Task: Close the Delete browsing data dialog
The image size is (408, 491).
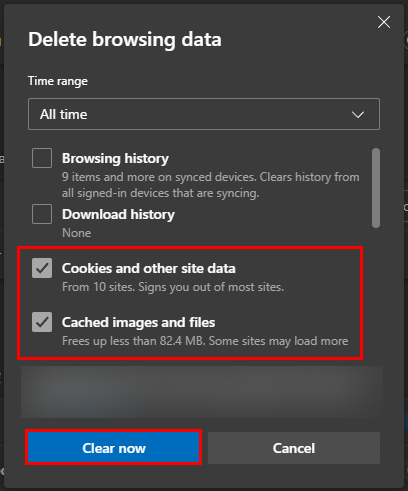Action: [384, 22]
